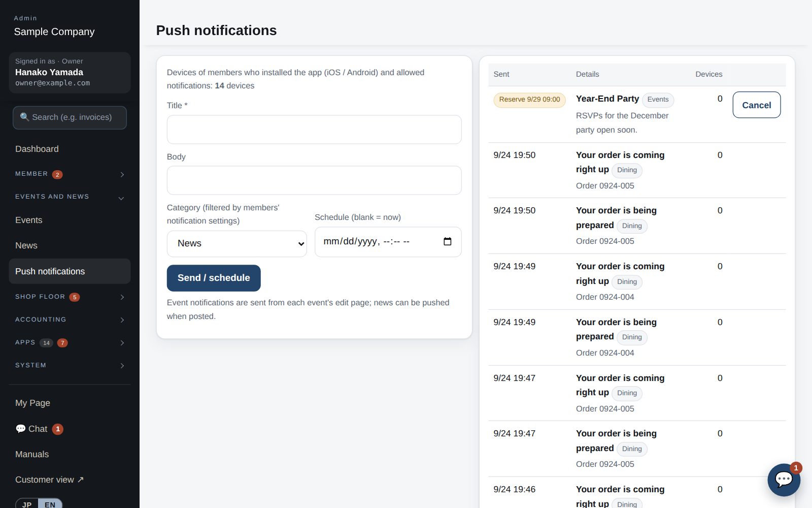This screenshot has width=812, height=508.
Task: Open the floating chat bubble icon
Action: coord(784,480)
